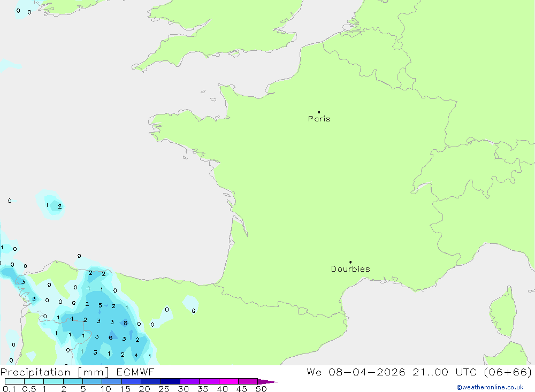Pick the 30–35 mm legend color swatch
The height and width of the screenshot is (392, 535).
coord(189,381)
